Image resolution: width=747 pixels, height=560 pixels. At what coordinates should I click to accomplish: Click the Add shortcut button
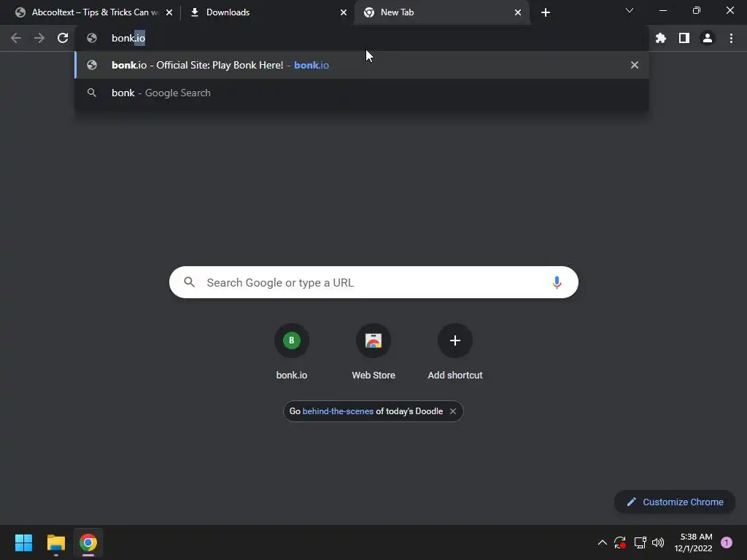pos(455,352)
